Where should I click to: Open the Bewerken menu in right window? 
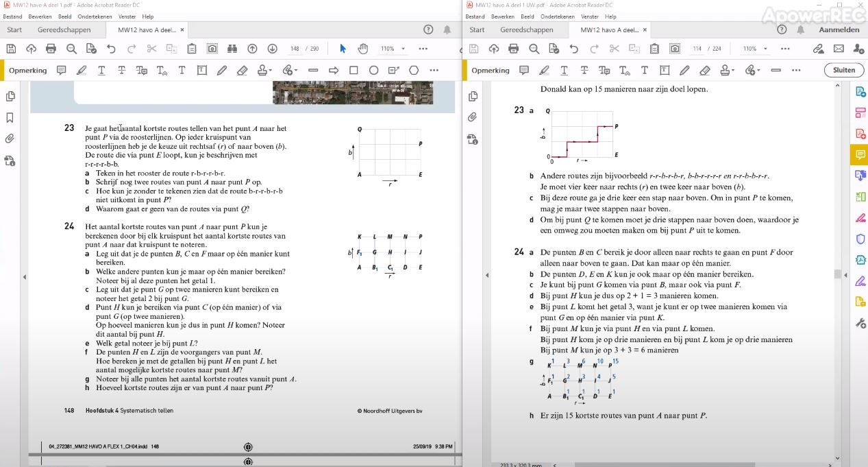tap(503, 16)
